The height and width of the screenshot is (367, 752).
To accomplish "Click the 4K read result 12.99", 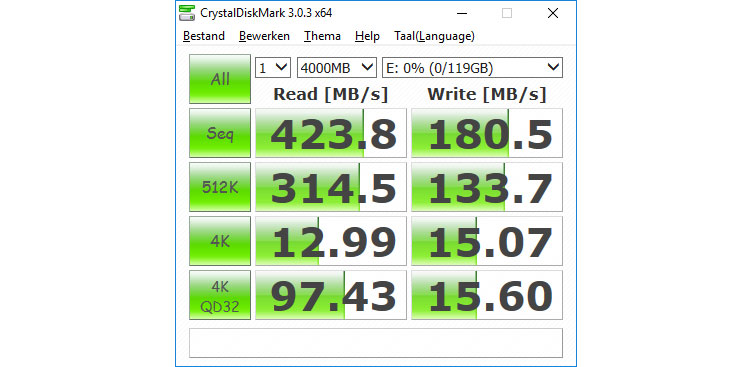I will point(331,241).
